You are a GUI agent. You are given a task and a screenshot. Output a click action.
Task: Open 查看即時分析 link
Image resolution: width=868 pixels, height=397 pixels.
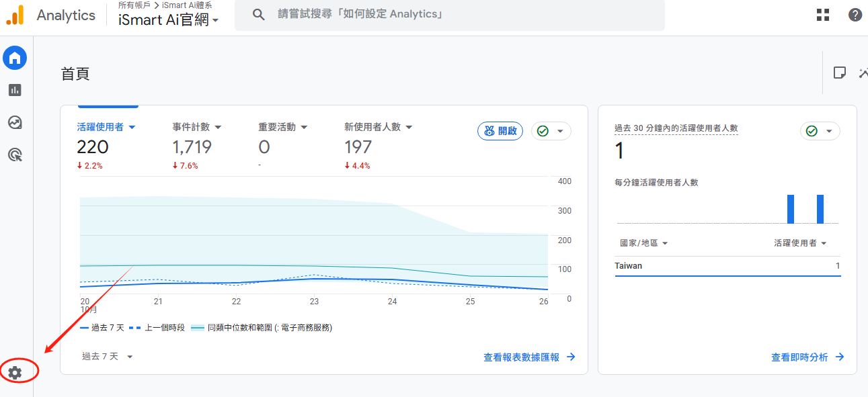point(807,357)
